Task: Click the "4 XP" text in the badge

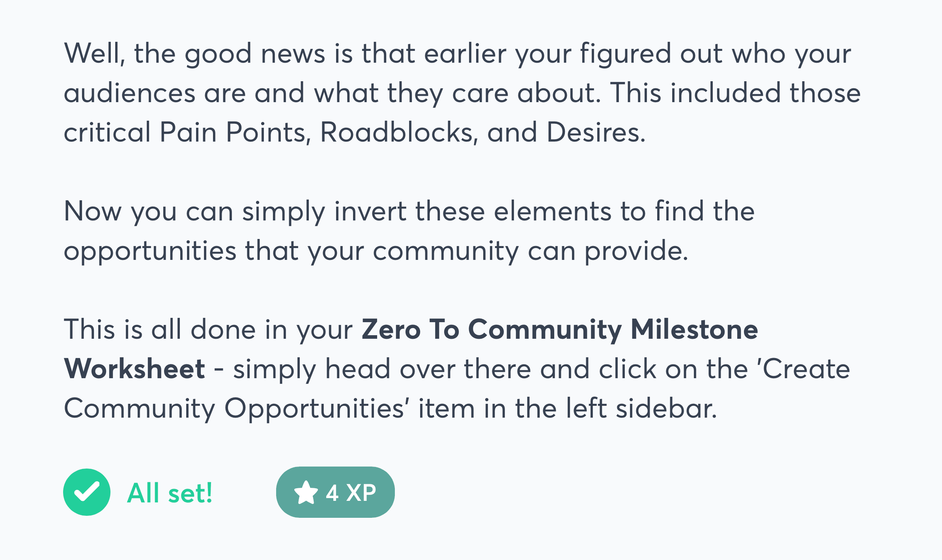Action: (351, 493)
